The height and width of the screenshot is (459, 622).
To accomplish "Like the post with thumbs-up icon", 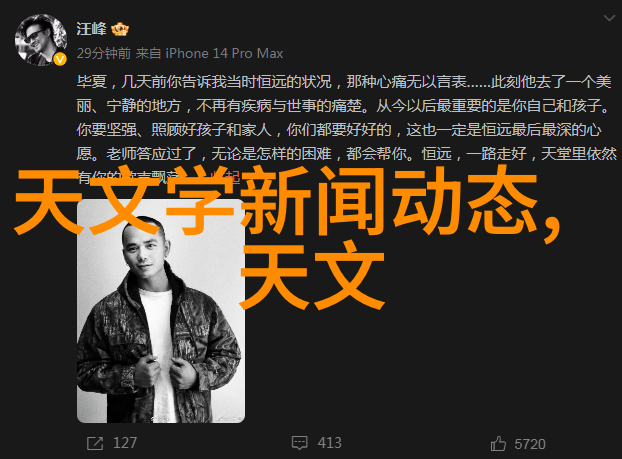I will [x=498, y=444].
